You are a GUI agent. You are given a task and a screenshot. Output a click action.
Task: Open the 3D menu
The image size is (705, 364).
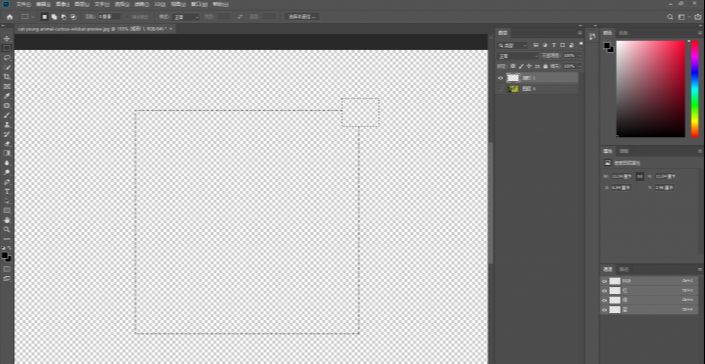tap(159, 4)
